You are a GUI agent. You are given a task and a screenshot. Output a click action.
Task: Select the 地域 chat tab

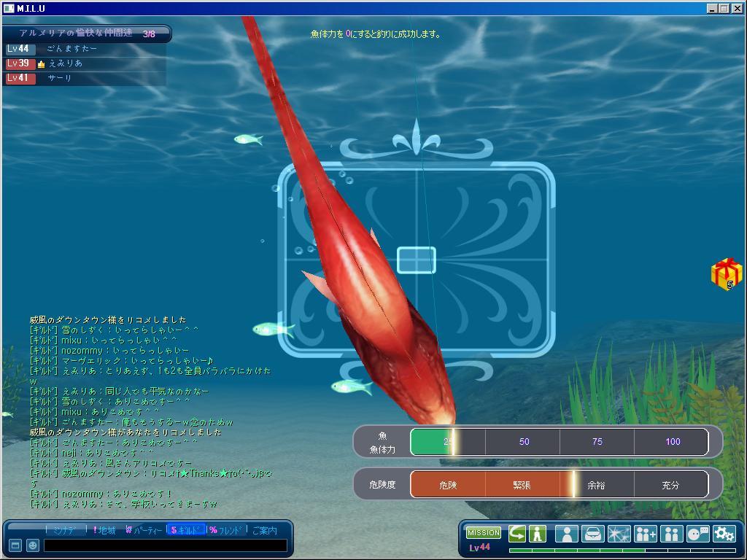point(104,530)
